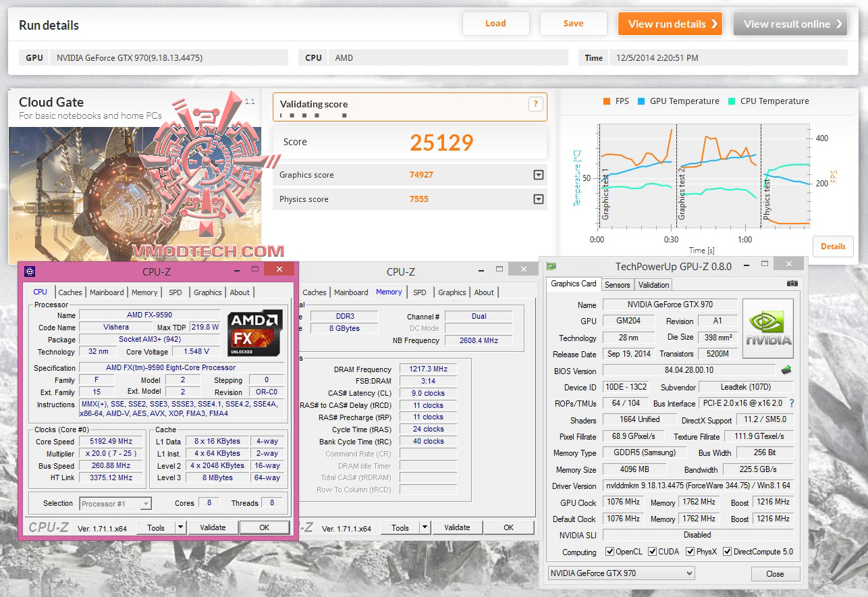Switch to the Caches tab in the pink CPU-Z window
Screen dimensions: 868x597
70,292
